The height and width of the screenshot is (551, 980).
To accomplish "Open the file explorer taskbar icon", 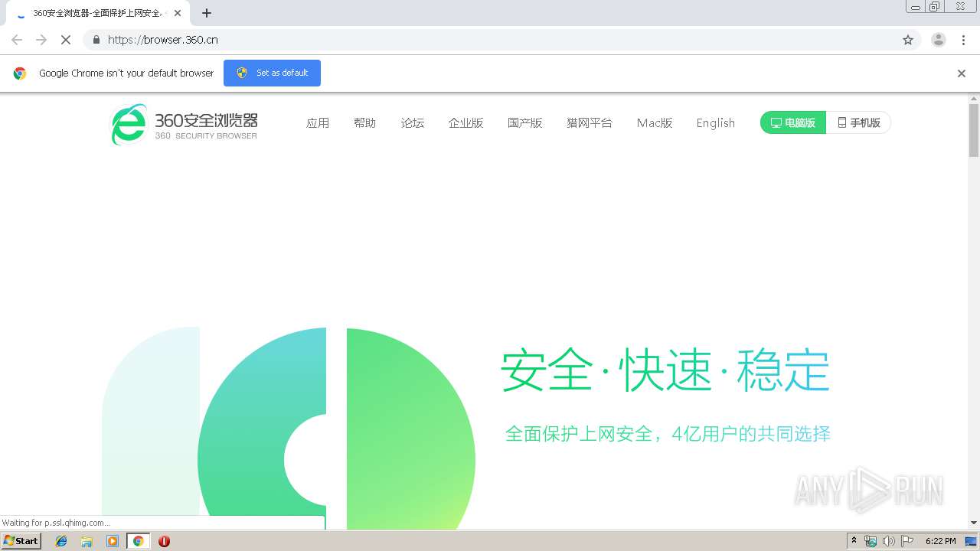I will pos(87,541).
